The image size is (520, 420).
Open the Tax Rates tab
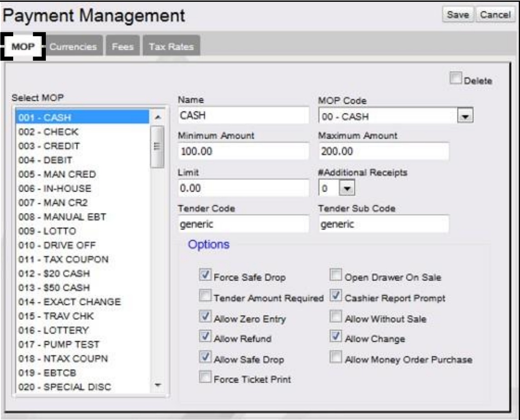171,46
